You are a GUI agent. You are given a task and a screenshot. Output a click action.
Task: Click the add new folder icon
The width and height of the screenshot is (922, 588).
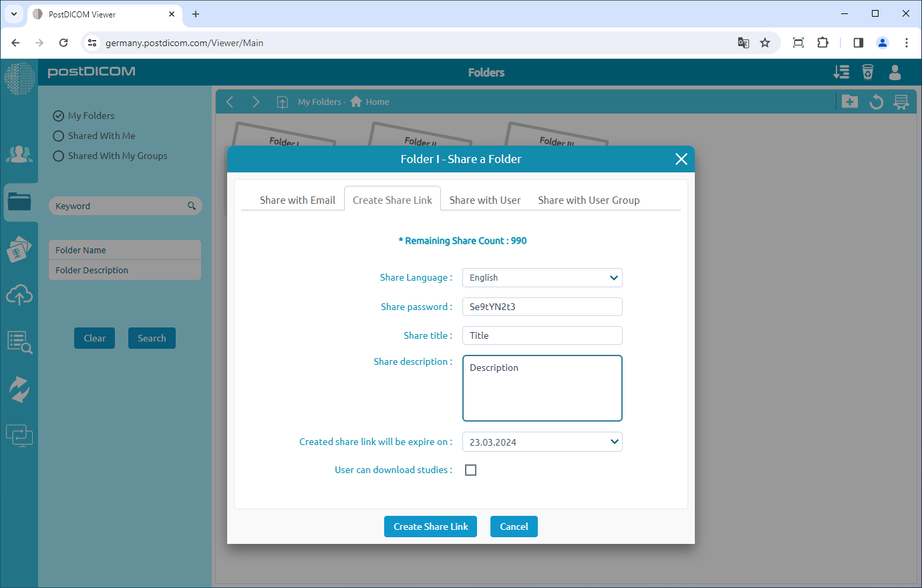point(850,102)
